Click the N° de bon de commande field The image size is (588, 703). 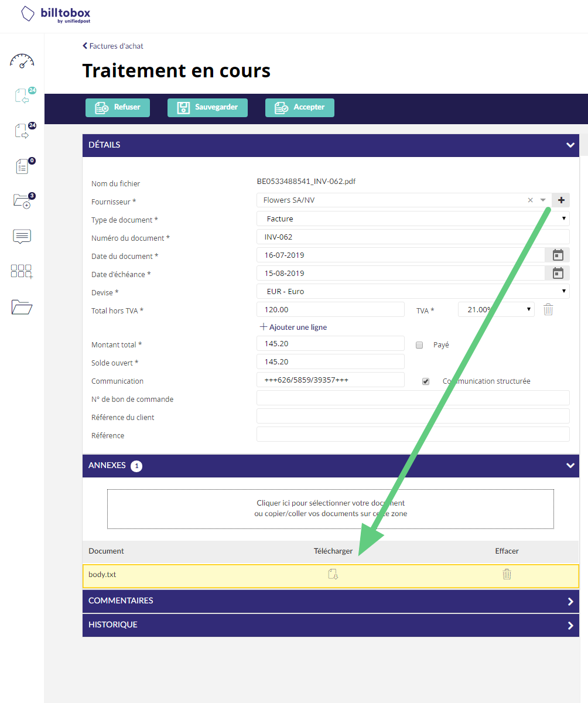click(x=413, y=398)
